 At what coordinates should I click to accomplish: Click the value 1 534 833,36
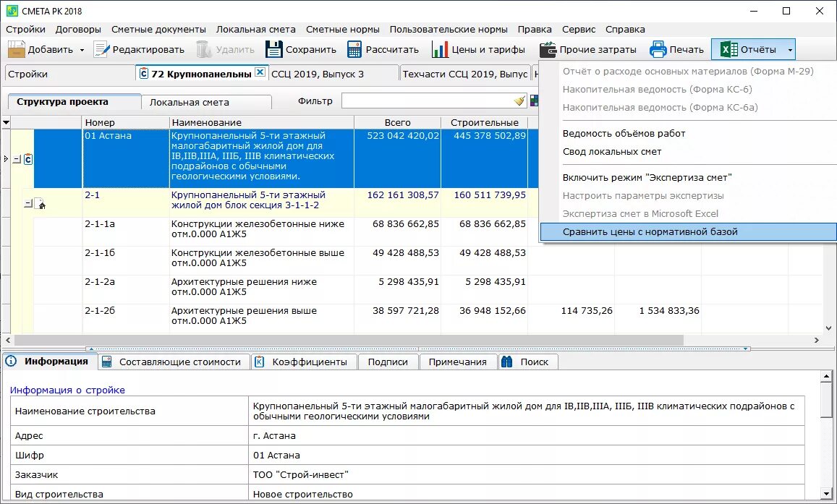[669, 310]
